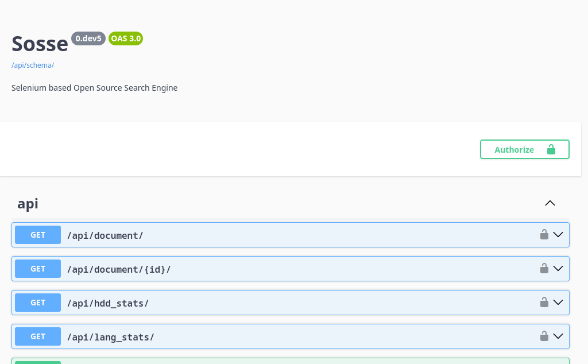Click the GET badge for /api/hdd_stats/

click(x=38, y=303)
